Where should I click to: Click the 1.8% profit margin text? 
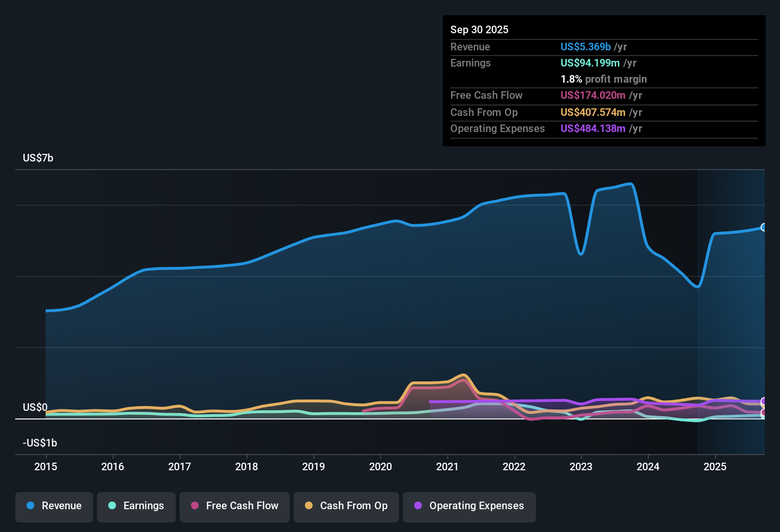603,79
